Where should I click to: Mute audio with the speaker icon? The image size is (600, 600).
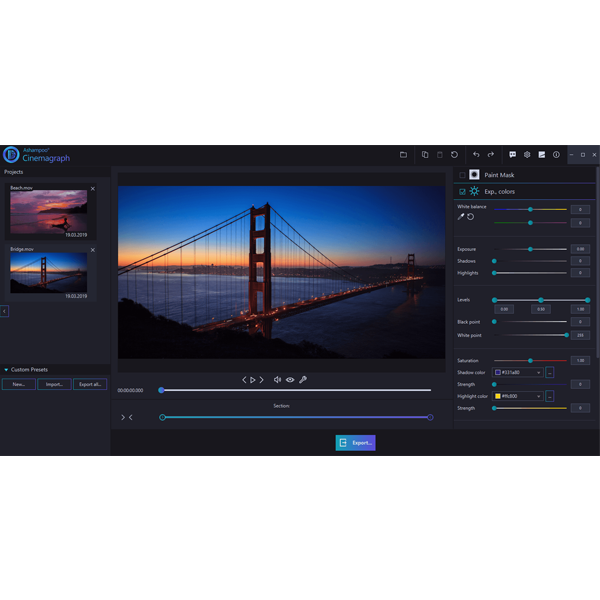(277, 380)
